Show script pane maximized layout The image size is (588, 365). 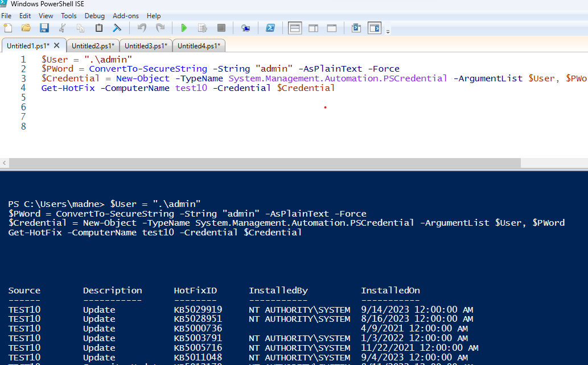pyautogui.click(x=331, y=28)
